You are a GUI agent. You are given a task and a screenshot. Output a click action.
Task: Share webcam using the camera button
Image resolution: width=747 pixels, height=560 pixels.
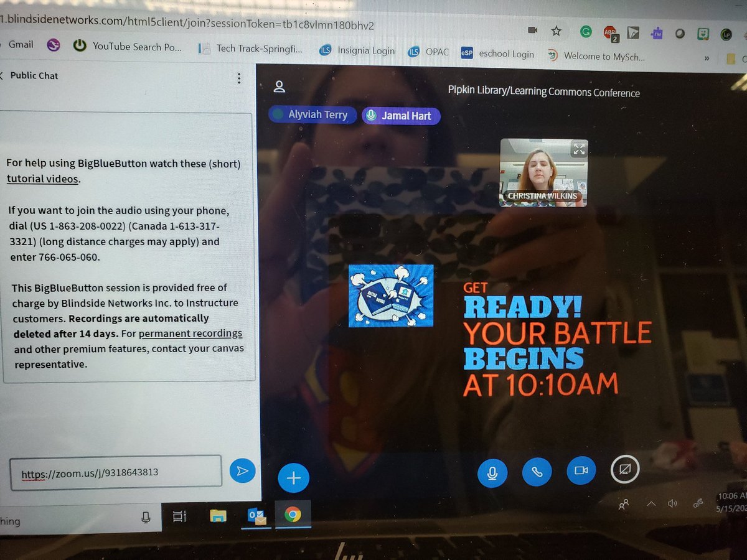[x=581, y=471]
